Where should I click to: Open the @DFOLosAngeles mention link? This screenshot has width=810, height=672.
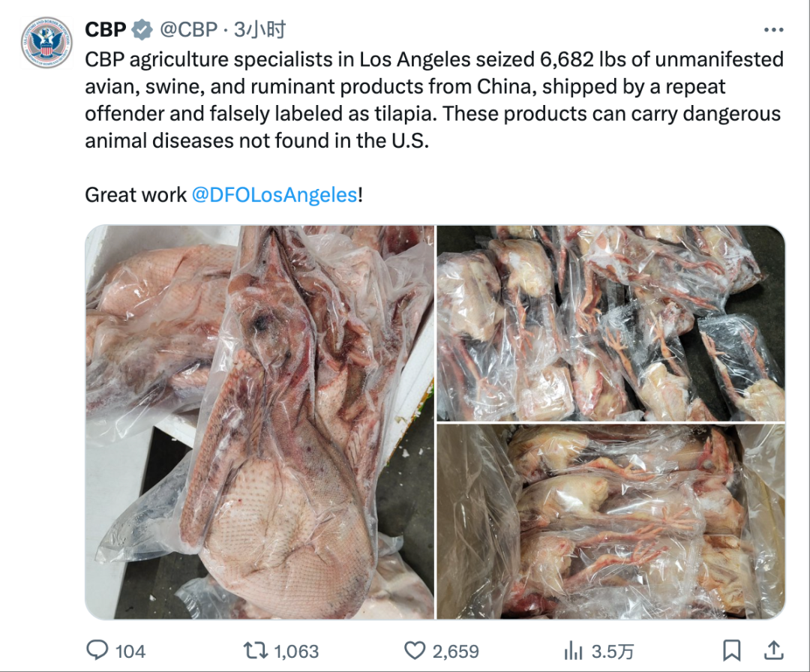coord(274,195)
